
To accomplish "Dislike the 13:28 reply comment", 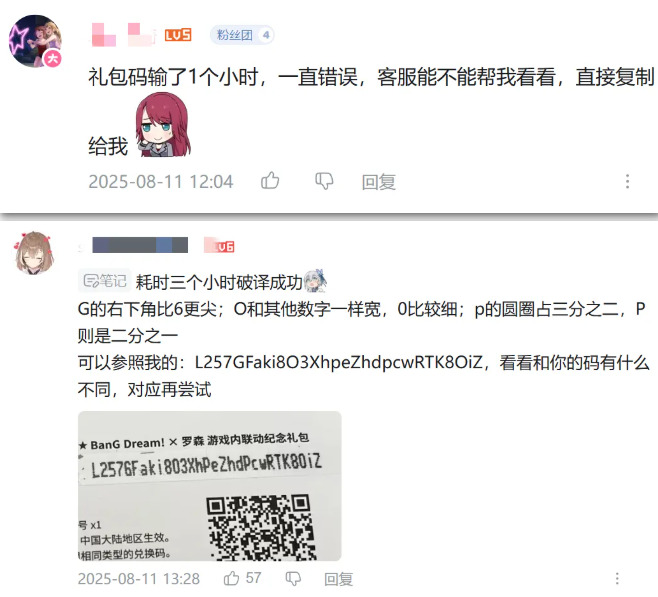I will coord(293,579).
